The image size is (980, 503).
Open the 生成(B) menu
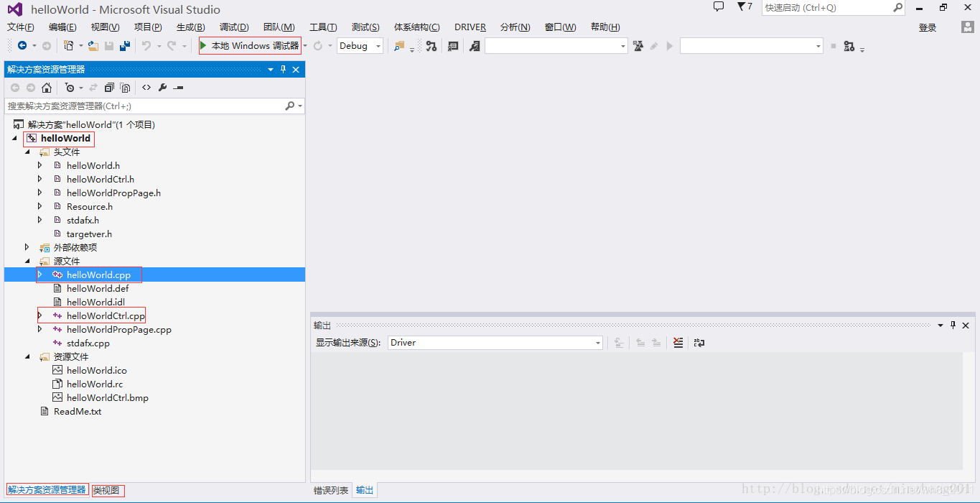tap(191, 27)
